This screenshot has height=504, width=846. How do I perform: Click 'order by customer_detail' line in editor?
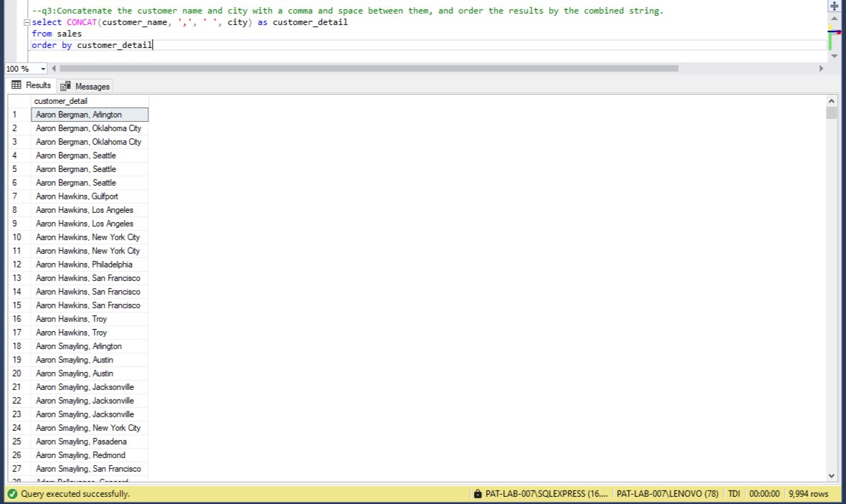click(x=92, y=44)
